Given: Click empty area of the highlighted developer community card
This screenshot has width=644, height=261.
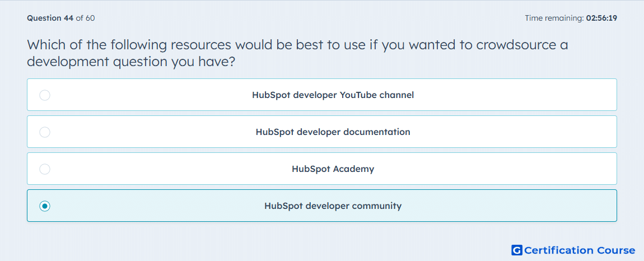Looking at the screenshot, I should click(x=514, y=206).
